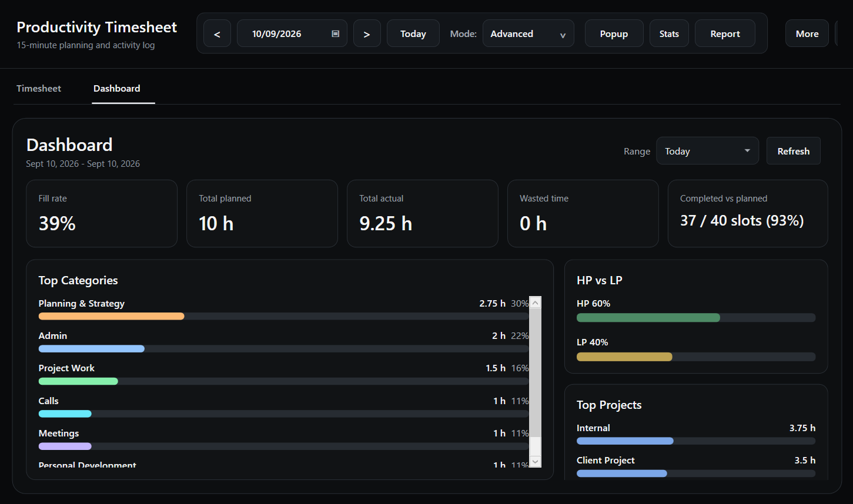Click the Internal project bar

coord(696,441)
